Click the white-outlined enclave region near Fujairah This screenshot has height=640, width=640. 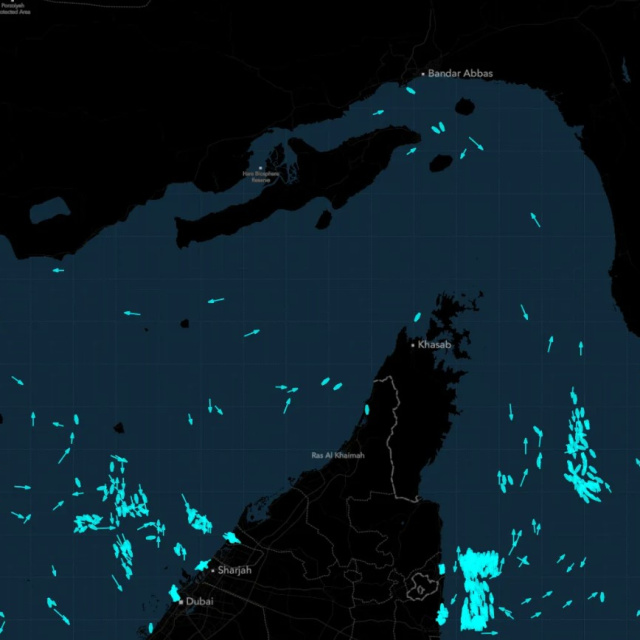[x=422, y=587]
